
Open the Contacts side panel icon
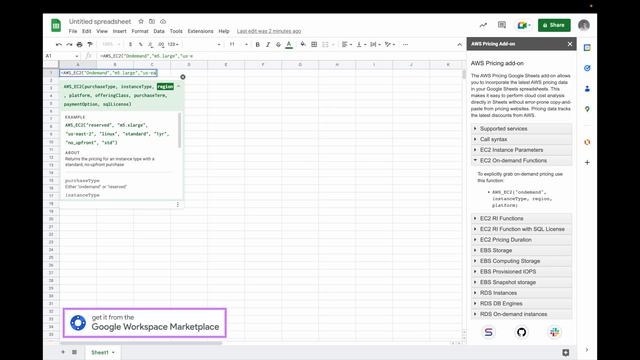pyautogui.click(x=587, y=89)
